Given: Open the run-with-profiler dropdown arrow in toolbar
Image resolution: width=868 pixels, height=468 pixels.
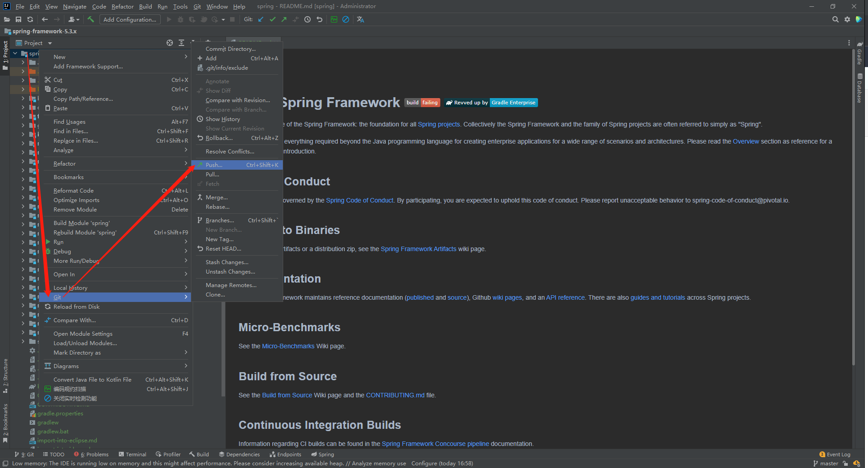Looking at the screenshot, I should point(223,19).
